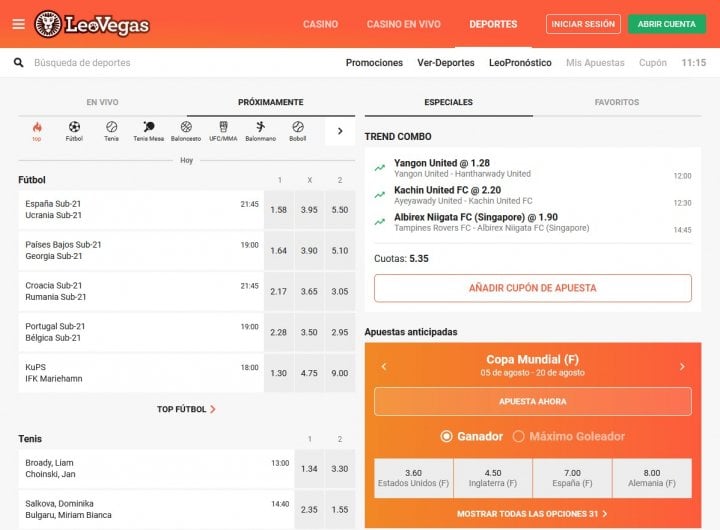Select Croacia Sub-21 odds 2.17
The height and width of the screenshot is (530, 720).
pyautogui.click(x=279, y=292)
